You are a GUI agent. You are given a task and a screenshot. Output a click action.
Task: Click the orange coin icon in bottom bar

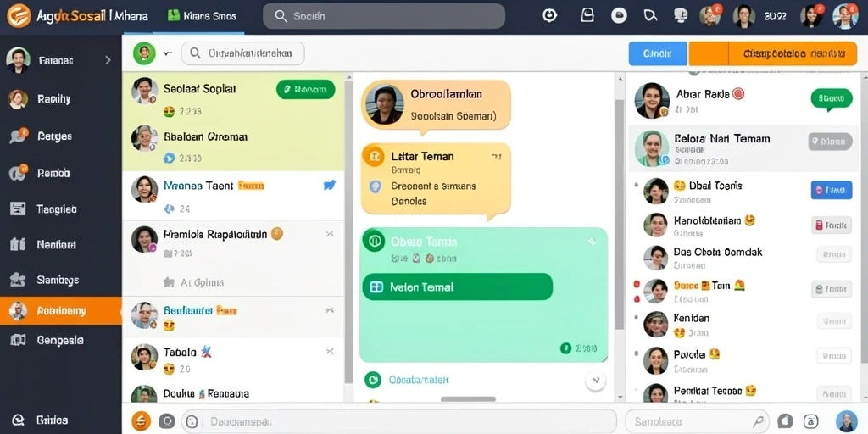141,420
